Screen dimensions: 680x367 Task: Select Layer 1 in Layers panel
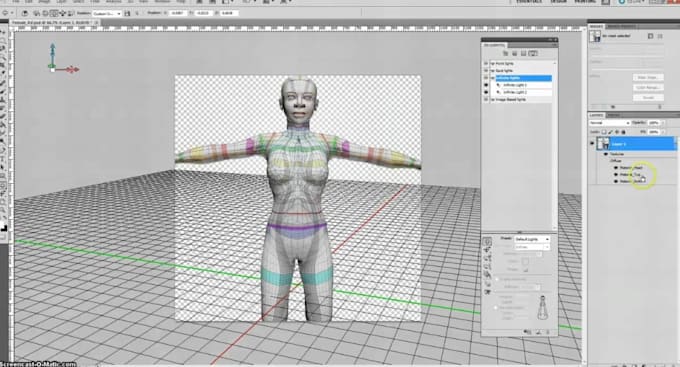click(637, 144)
